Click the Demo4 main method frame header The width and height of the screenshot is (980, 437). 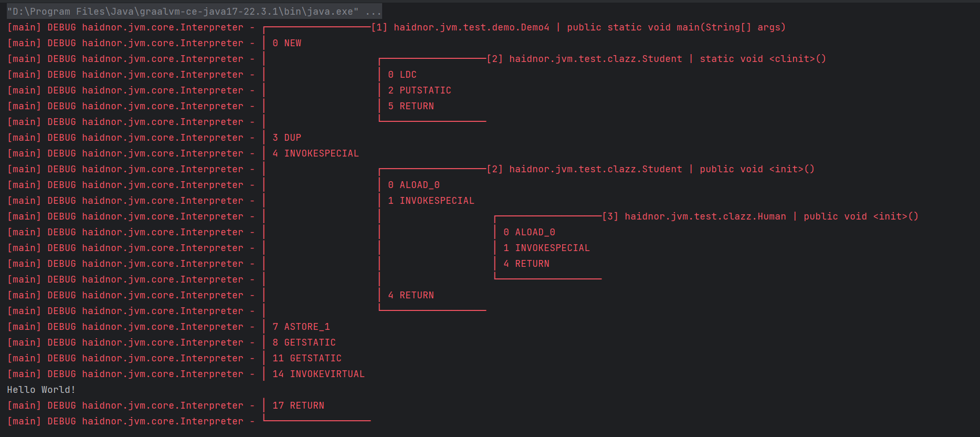click(x=577, y=27)
